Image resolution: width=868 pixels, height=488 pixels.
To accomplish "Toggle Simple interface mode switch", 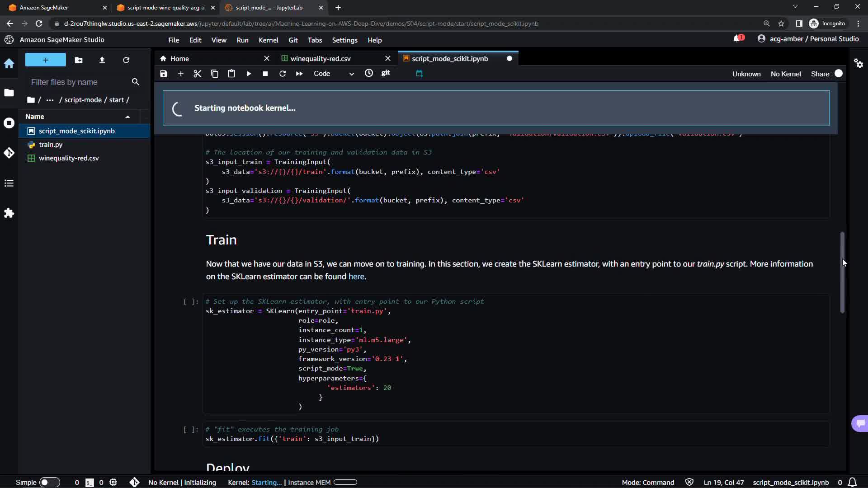I will 49,482.
